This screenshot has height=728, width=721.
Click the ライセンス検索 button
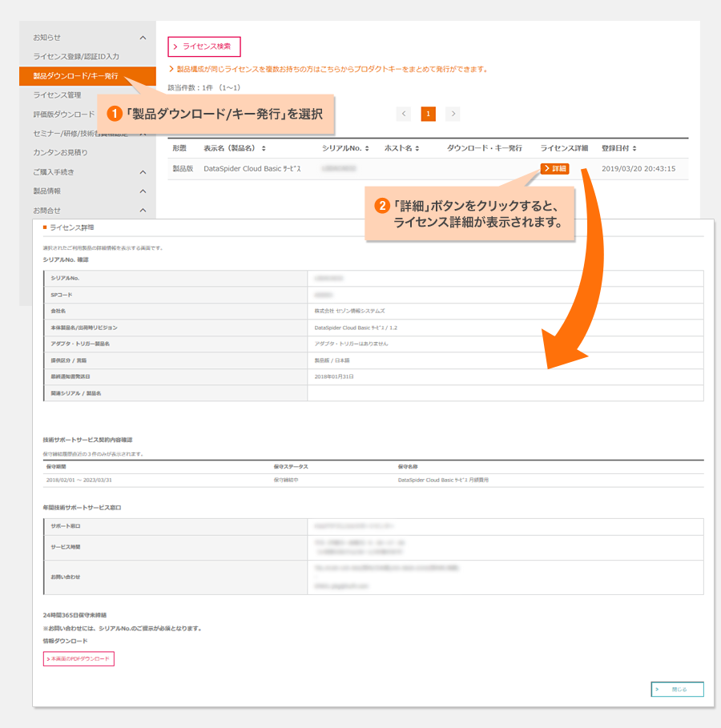203,46
